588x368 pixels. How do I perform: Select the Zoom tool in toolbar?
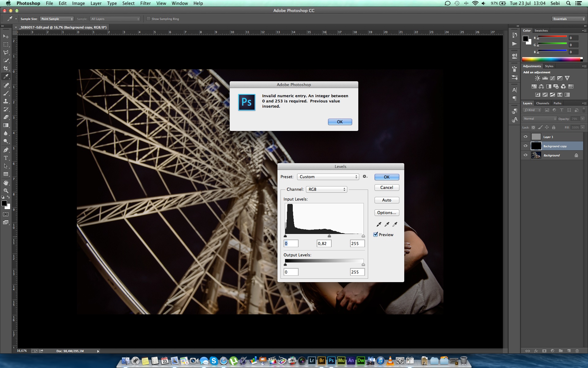[6, 191]
